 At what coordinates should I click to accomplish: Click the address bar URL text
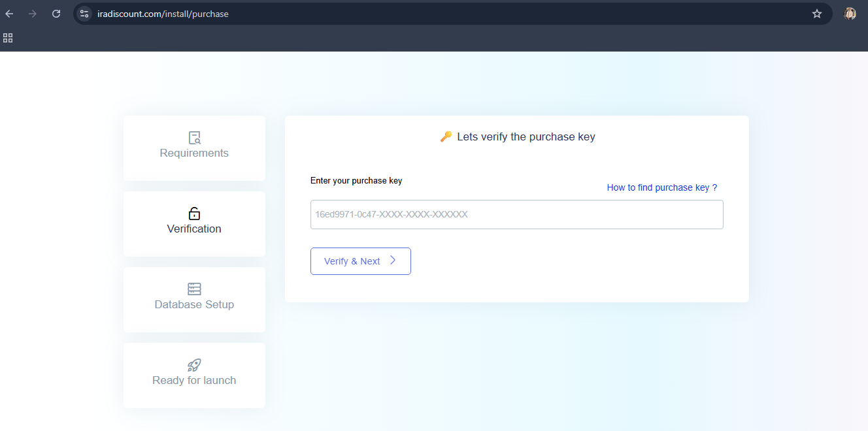click(x=163, y=14)
